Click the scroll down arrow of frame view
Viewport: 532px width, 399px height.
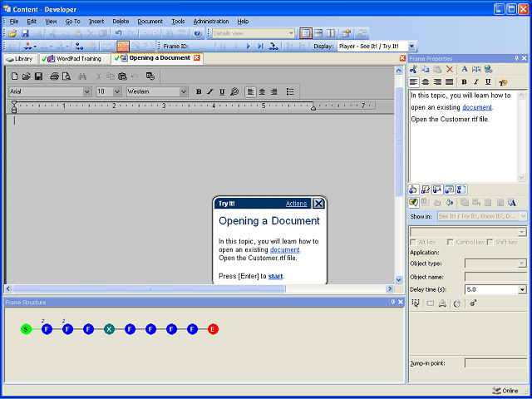(x=399, y=280)
